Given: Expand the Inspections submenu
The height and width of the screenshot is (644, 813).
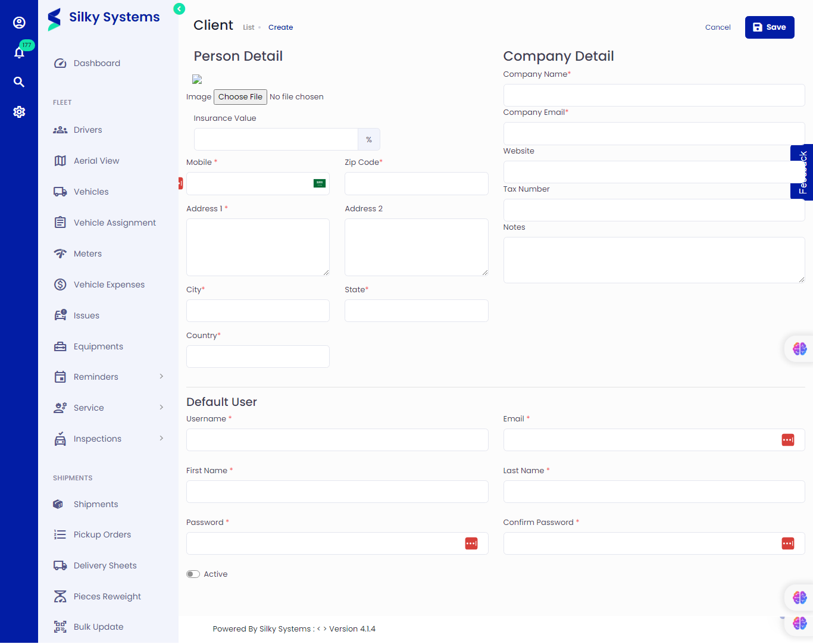Looking at the screenshot, I should (161, 439).
